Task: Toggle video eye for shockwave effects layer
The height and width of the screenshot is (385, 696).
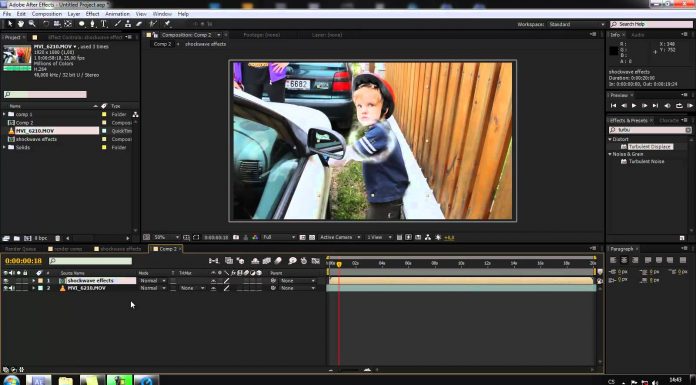Action: (x=6, y=281)
